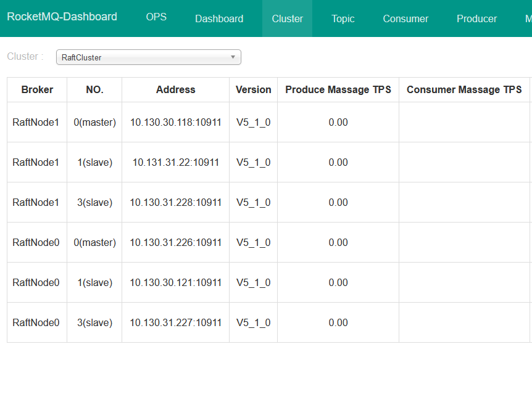Click 1(slave) in the 10.130.30.121 row

click(94, 282)
